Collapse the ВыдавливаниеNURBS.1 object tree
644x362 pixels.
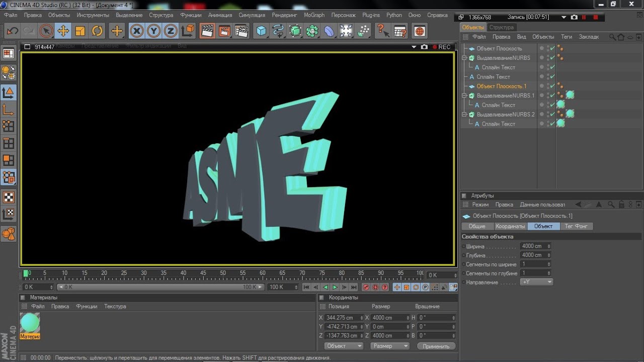[x=465, y=96]
